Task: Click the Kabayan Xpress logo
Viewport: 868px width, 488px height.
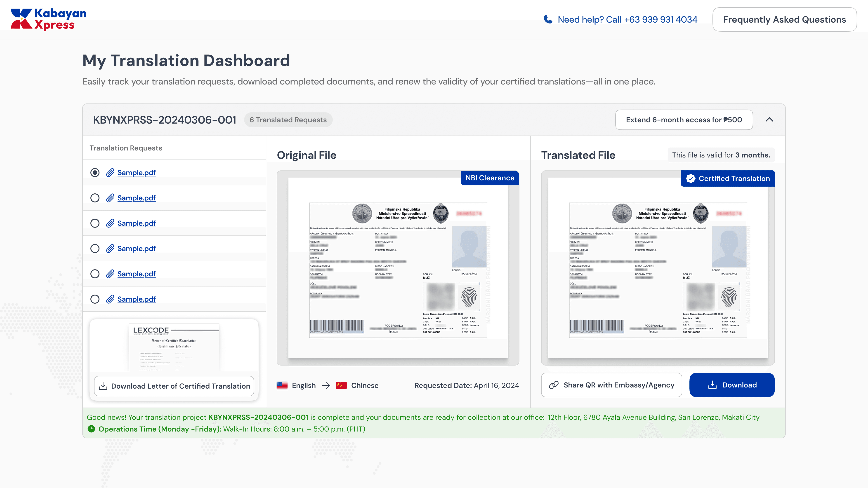Action: tap(49, 19)
